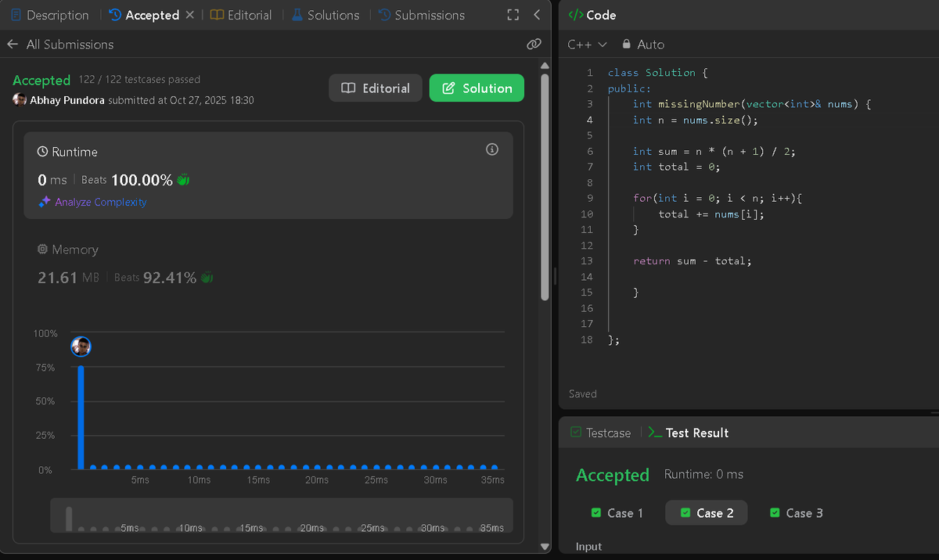
Task: Click the fullscreen expand panel icon
Action: (513, 15)
